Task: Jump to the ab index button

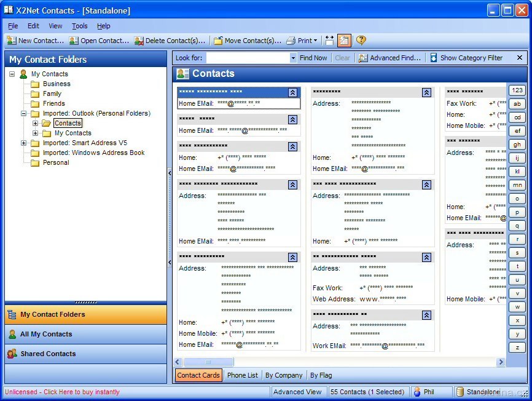Action: (517, 103)
